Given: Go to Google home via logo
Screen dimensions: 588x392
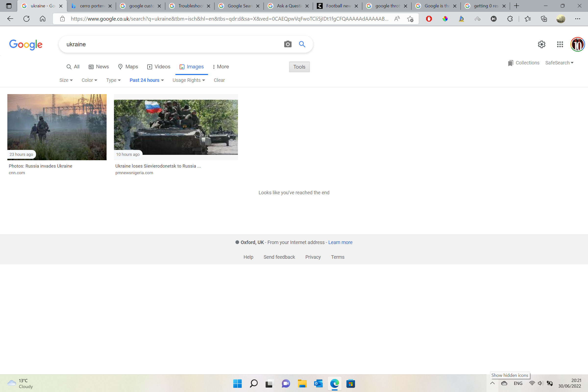Looking at the screenshot, I should pyautogui.click(x=26, y=45).
